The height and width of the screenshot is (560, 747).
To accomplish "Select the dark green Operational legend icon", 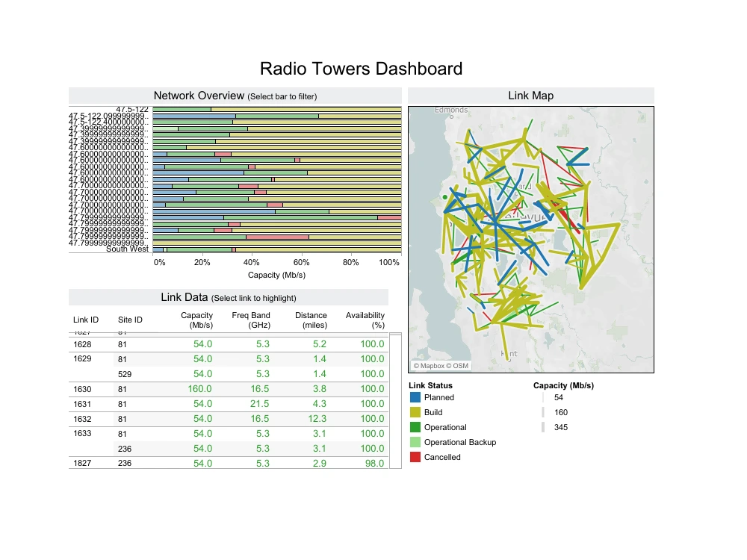I will 415,427.
